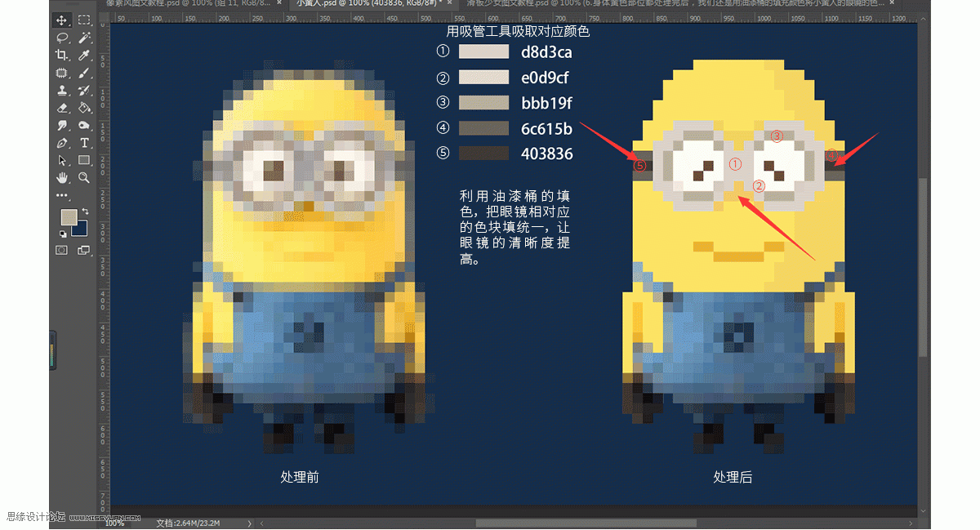The image size is (980, 530).
Task: Select the Rectangle shape tool
Action: 84,160
